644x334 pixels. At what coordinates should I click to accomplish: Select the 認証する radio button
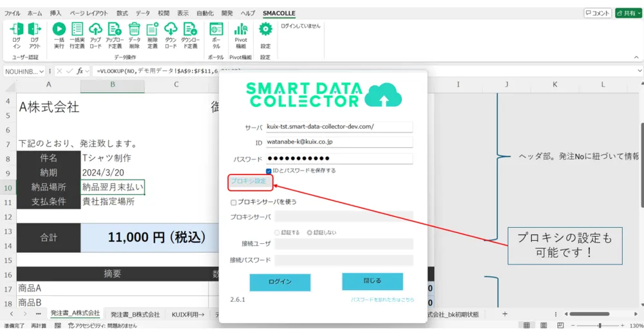click(x=278, y=232)
